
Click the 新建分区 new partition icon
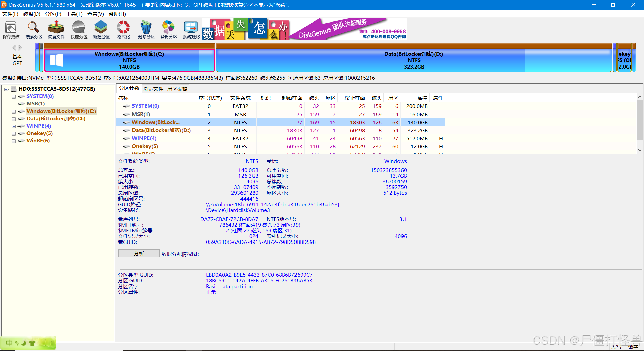[x=101, y=30]
